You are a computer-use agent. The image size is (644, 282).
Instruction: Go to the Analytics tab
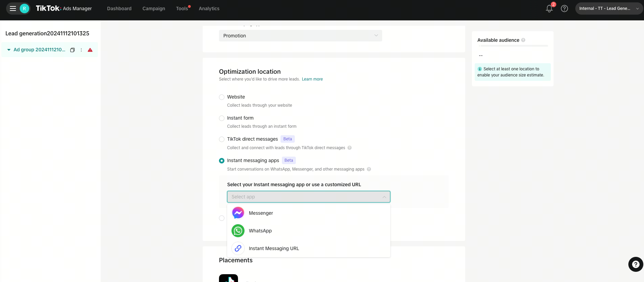click(209, 8)
